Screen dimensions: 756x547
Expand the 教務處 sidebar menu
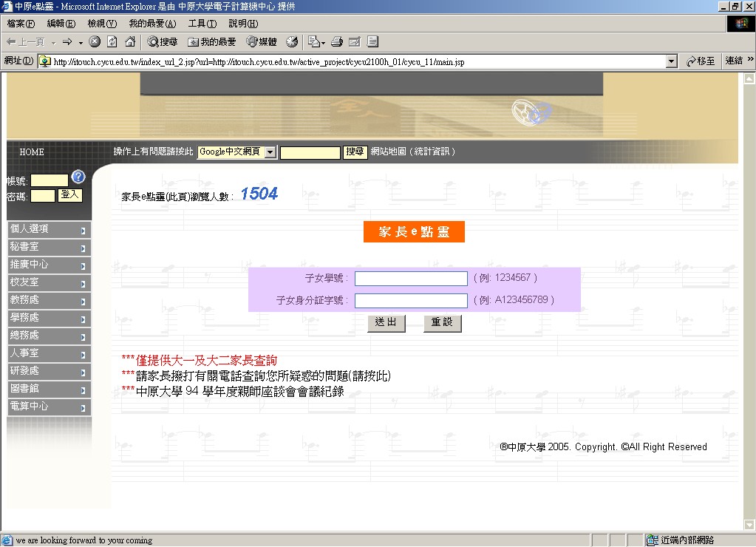[x=49, y=300]
